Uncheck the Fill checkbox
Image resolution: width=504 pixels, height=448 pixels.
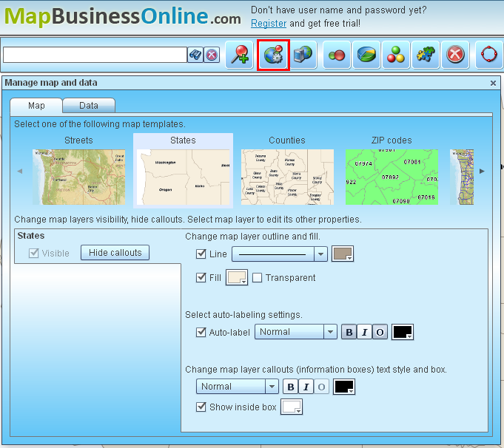tap(201, 277)
